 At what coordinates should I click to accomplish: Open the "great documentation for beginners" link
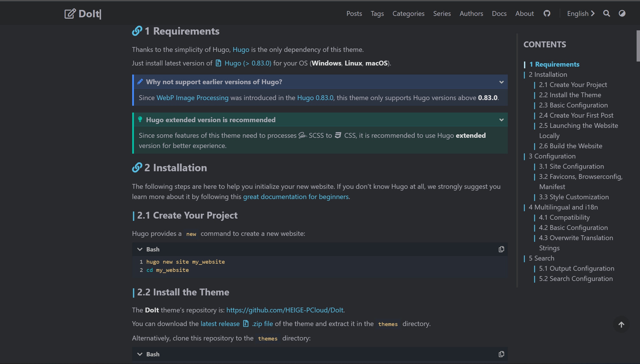[296, 196]
